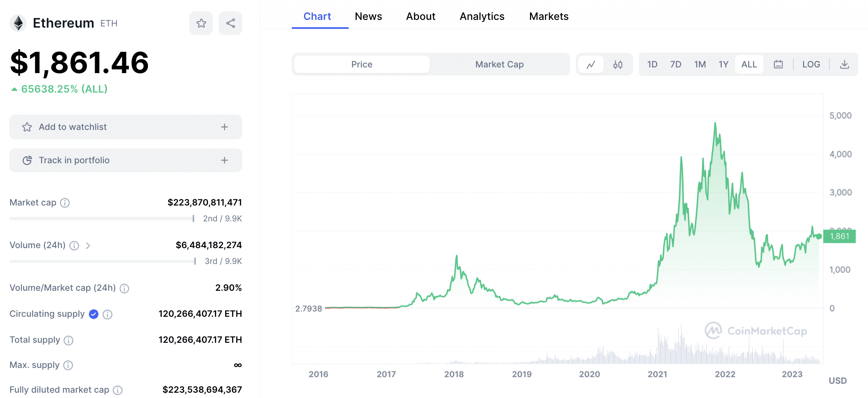Set chart range to 1M
The image size is (868, 398).
pyautogui.click(x=700, y=64)
